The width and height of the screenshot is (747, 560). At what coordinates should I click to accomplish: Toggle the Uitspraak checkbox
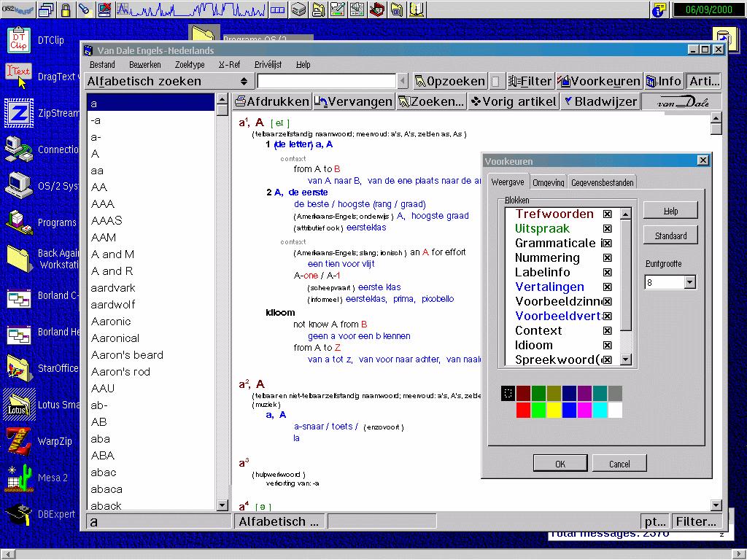(x=608, y=228)
